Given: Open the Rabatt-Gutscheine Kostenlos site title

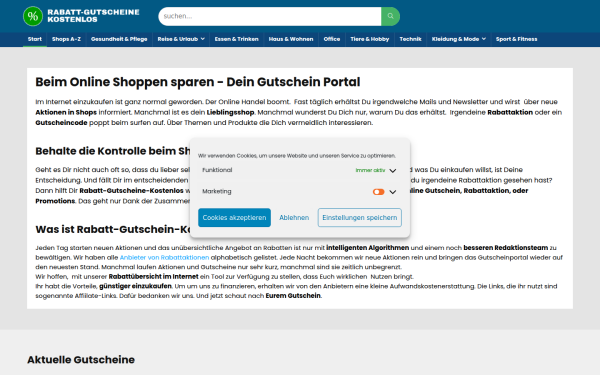Looking at the screenshot, I should (x=93, y=16).
